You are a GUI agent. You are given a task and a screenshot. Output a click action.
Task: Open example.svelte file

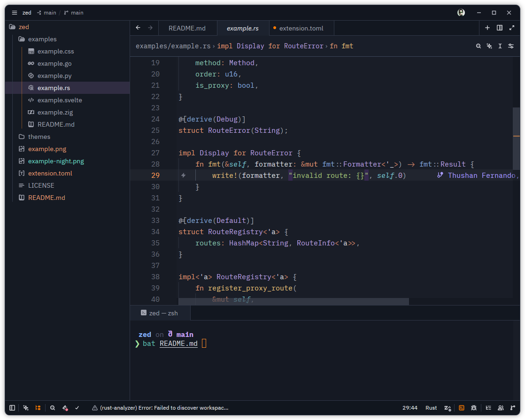[67, 100]
